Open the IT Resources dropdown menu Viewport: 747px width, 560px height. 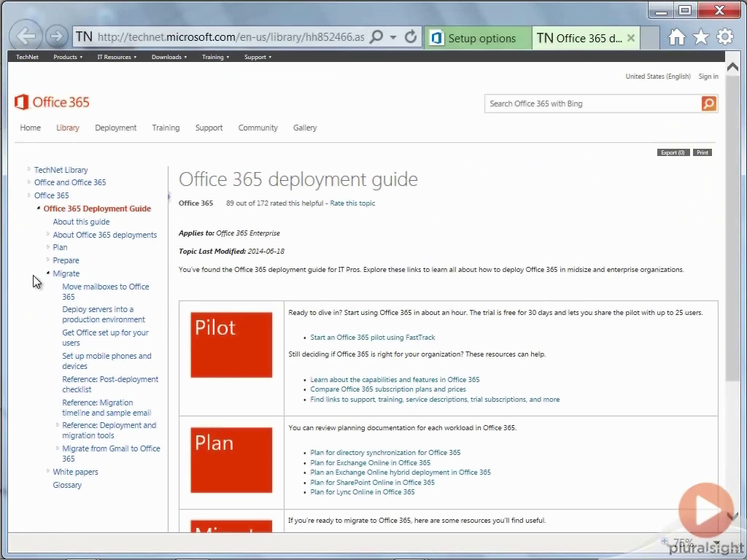pyautogui.click(x=117, y=57)
